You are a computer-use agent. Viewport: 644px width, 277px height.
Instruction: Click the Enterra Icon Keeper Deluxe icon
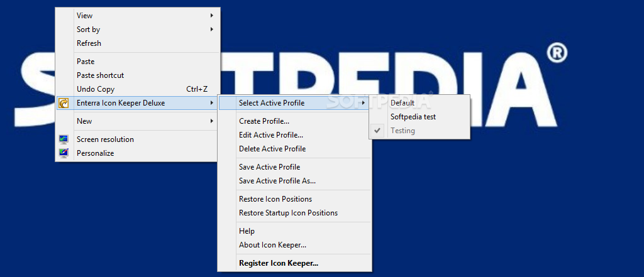click(64, 103)
